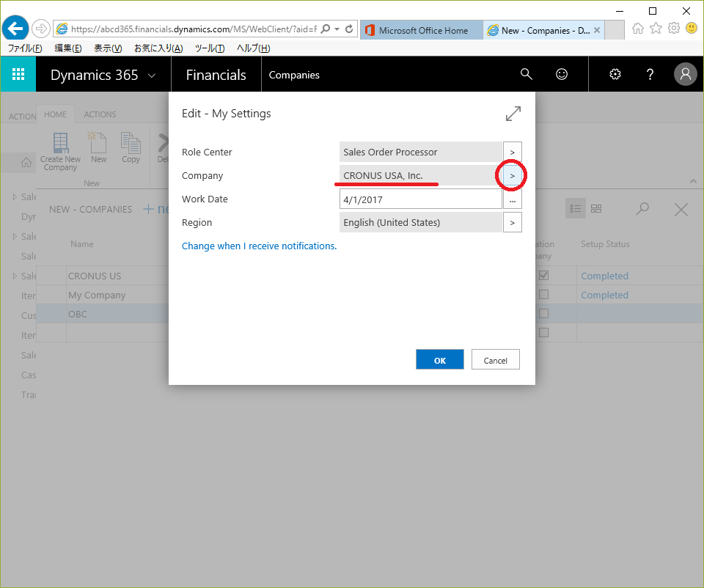Switch to Microsoft Office Home tab

pyautogui.click(x=422, y=30)
